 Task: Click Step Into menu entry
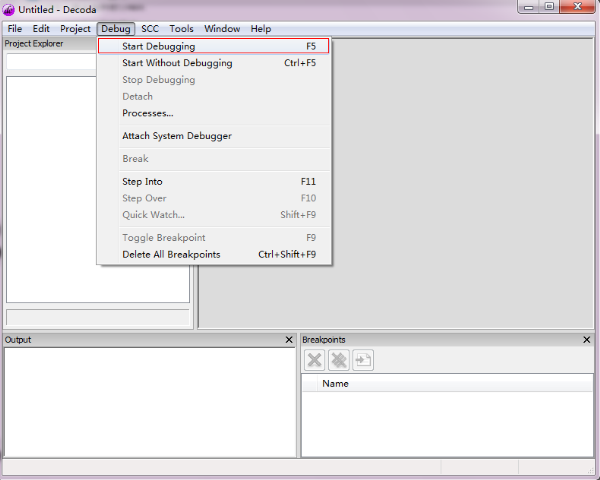coord(142,182)
